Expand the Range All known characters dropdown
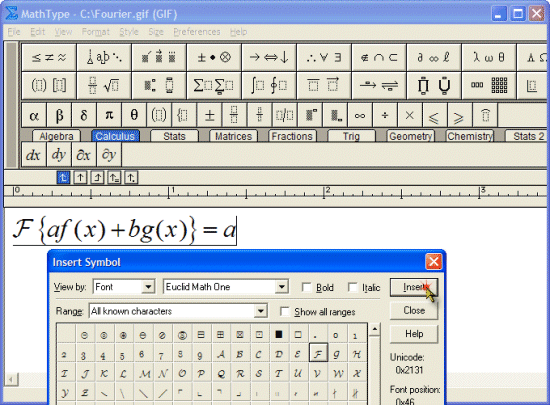The image size is (550, 405). [x=260, y=311]
